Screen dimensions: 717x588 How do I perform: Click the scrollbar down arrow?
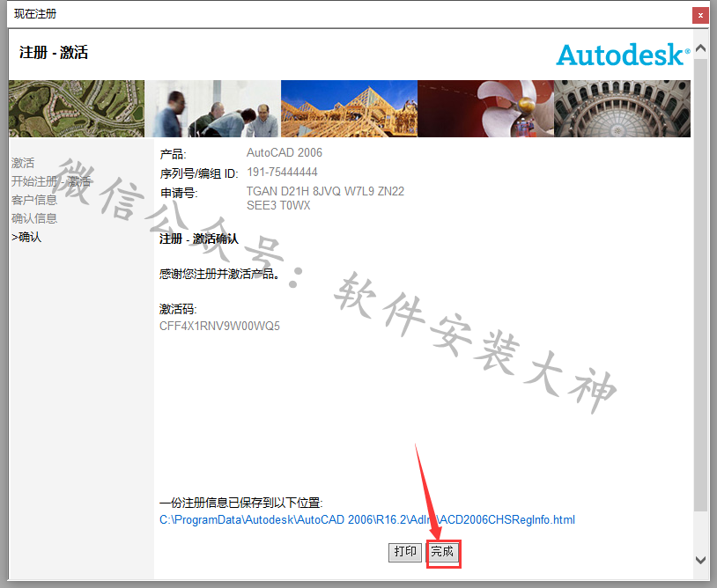point(700,560)
